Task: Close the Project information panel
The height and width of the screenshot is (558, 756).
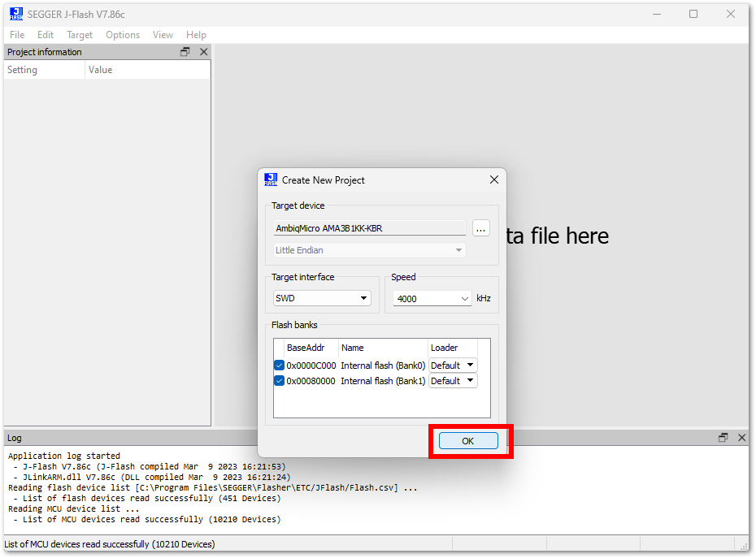Action: click(204, 51)
